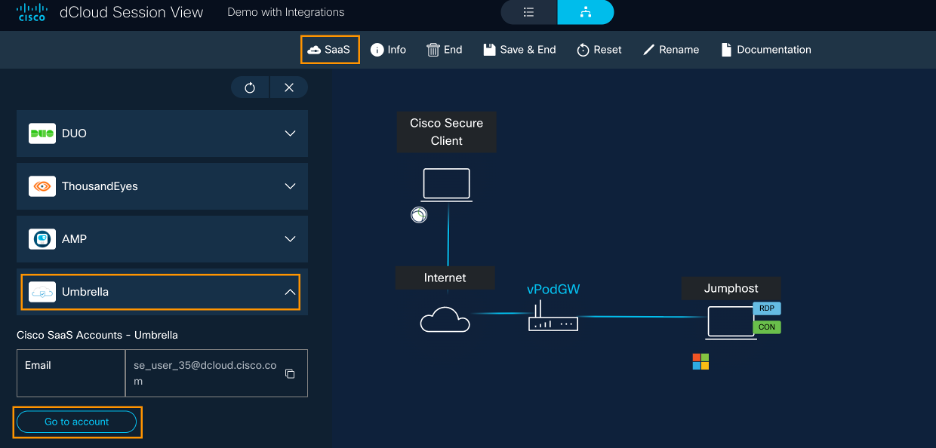
Task: Click the Go to account button
Action: 77,422
